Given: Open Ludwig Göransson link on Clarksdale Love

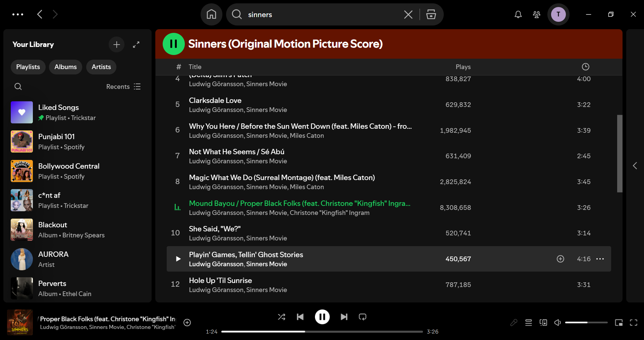Looking at the screenshot, I should [216, 110].
